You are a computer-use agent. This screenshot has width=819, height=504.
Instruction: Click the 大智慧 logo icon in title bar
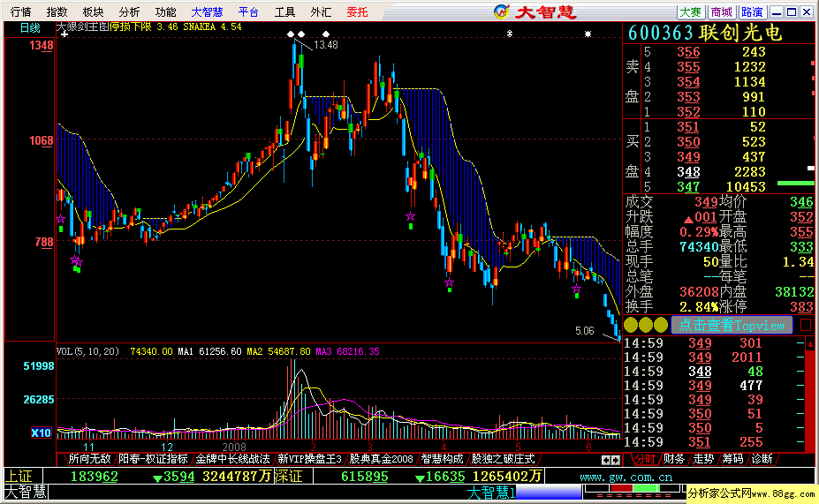click(502, 11)
